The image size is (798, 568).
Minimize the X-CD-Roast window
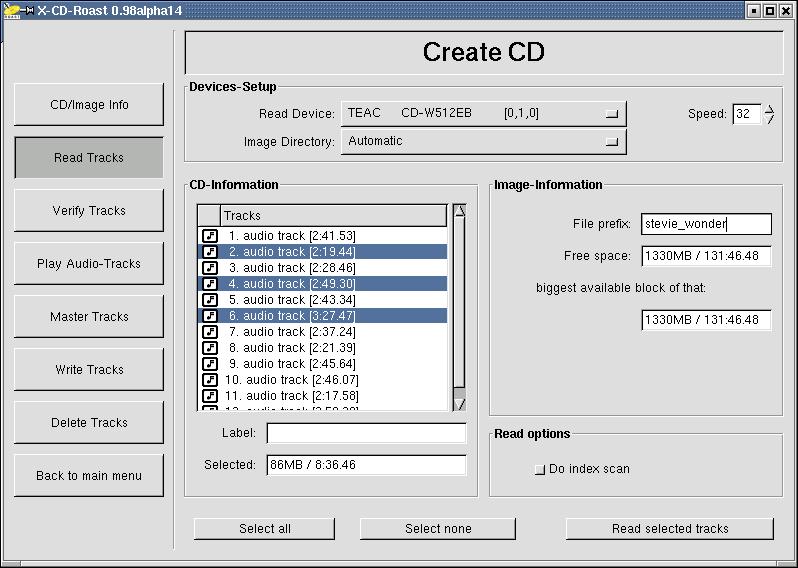coord(755,10)
